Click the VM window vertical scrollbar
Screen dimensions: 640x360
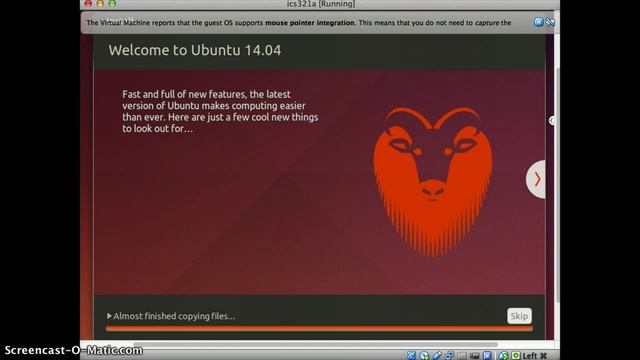click(558, 186)
